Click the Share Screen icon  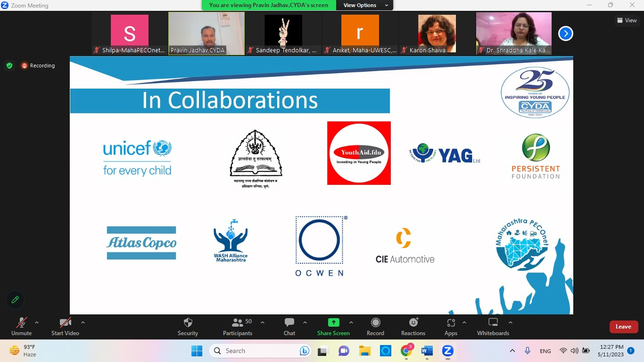tap(333, 323)
